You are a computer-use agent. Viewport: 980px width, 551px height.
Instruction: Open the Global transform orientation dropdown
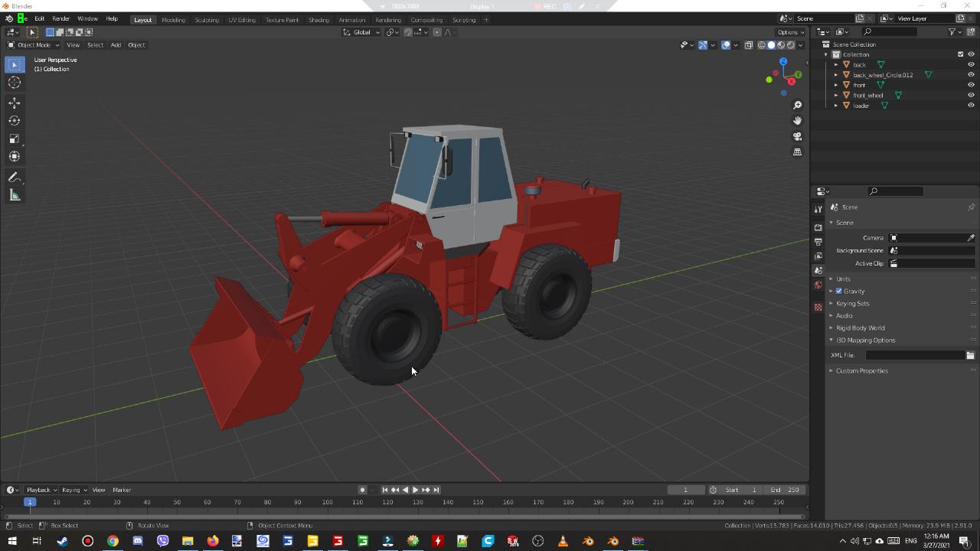361,32
